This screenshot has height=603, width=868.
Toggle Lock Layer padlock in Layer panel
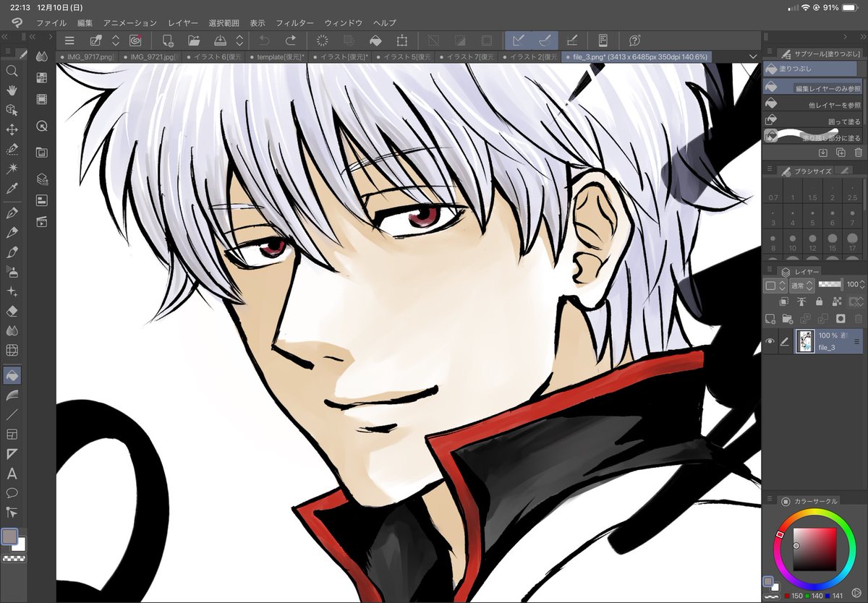pyautogui.click(x=819, y=301)
